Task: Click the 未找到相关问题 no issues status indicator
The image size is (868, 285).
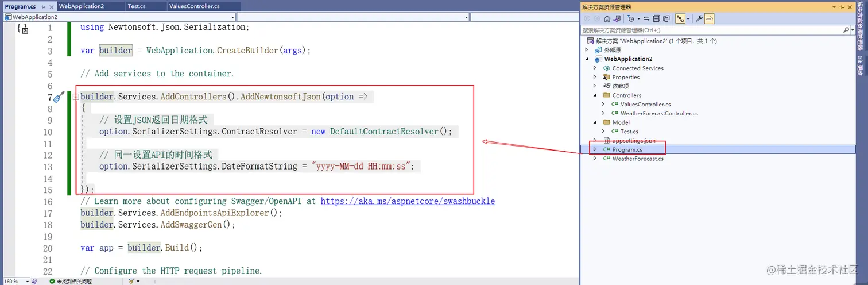Action: pyautogui.click(x=71, y=282)
